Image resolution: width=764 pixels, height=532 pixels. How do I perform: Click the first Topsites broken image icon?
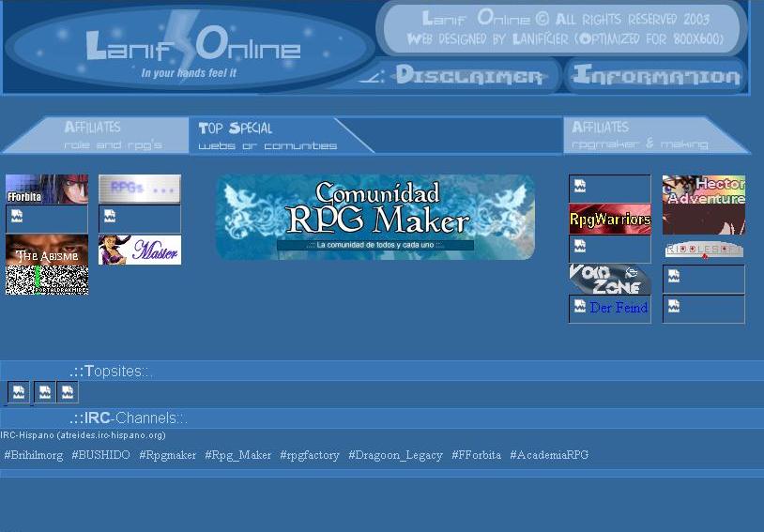(x=19, y=392)
